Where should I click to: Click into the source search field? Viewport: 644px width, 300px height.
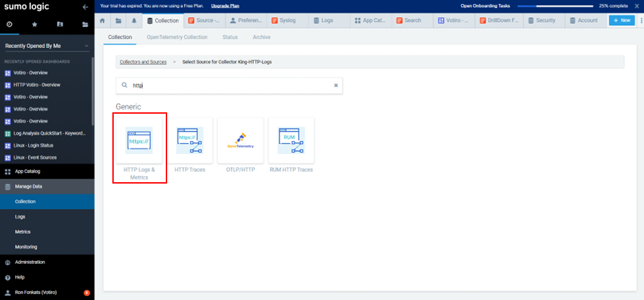230,86
